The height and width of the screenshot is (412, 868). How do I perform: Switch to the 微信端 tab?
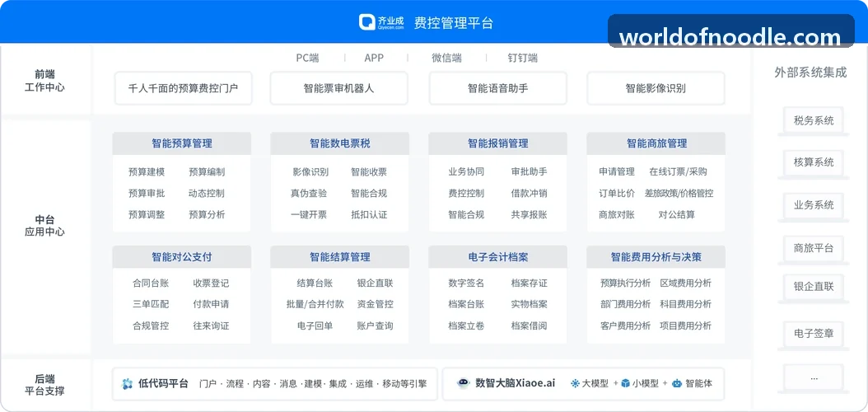[x=446, y=58]
